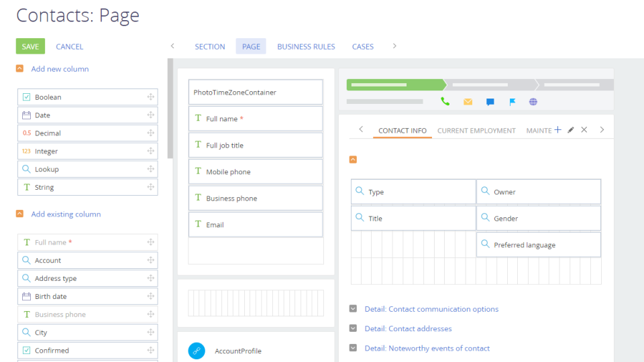Click the T icon of Mobile phone field

198,171
